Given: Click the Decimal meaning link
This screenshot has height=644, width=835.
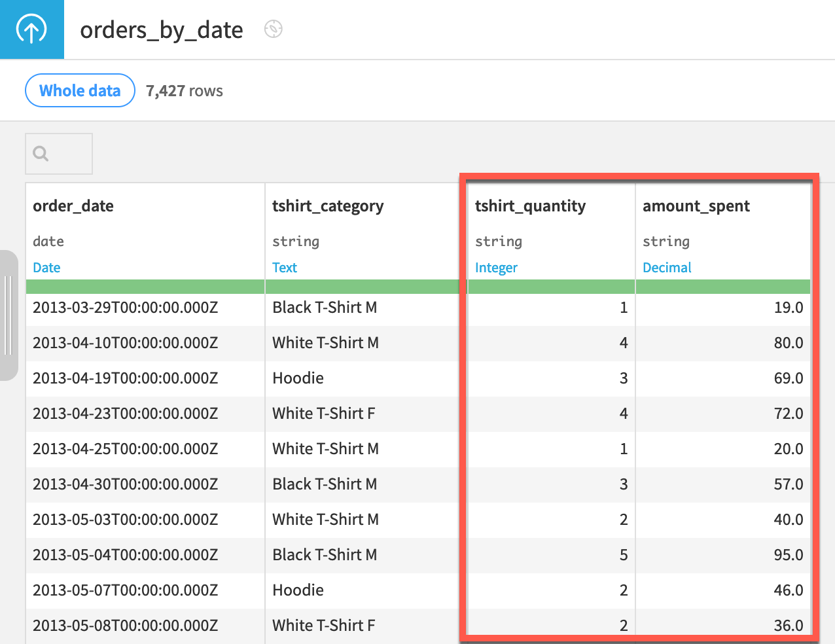Looking at the screenshot, I should (667, 268).
